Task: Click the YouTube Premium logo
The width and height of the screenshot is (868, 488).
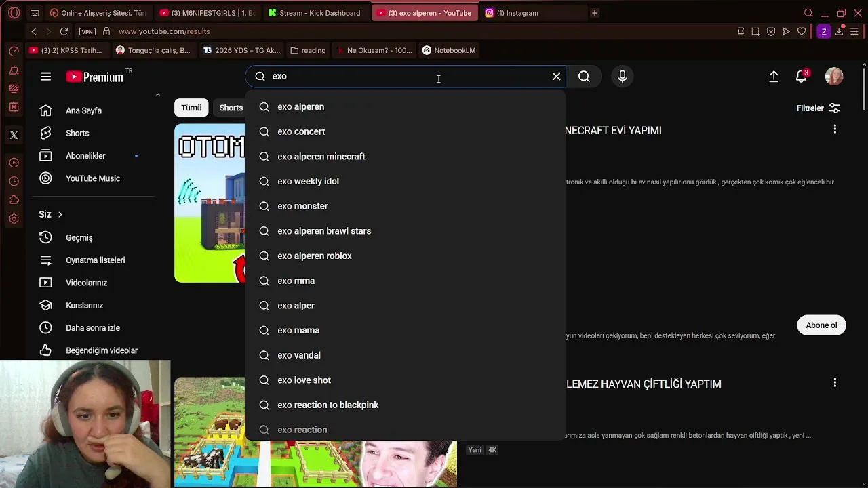Action: [95, 77]
